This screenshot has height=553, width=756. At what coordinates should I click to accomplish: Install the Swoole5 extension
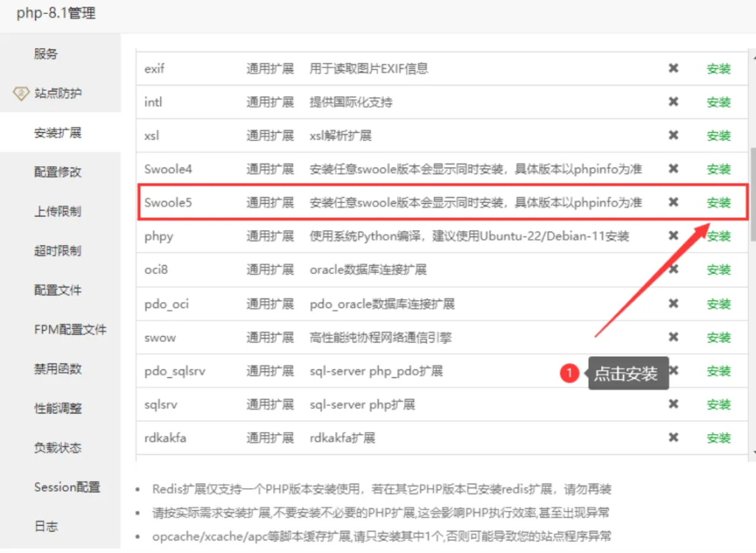click(718, 202)
